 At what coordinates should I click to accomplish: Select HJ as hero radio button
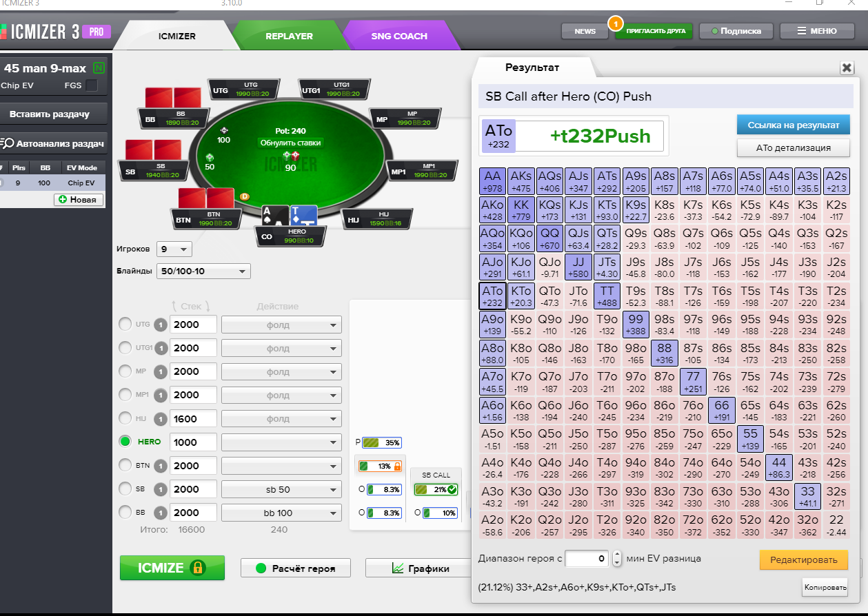pos(125,418)
